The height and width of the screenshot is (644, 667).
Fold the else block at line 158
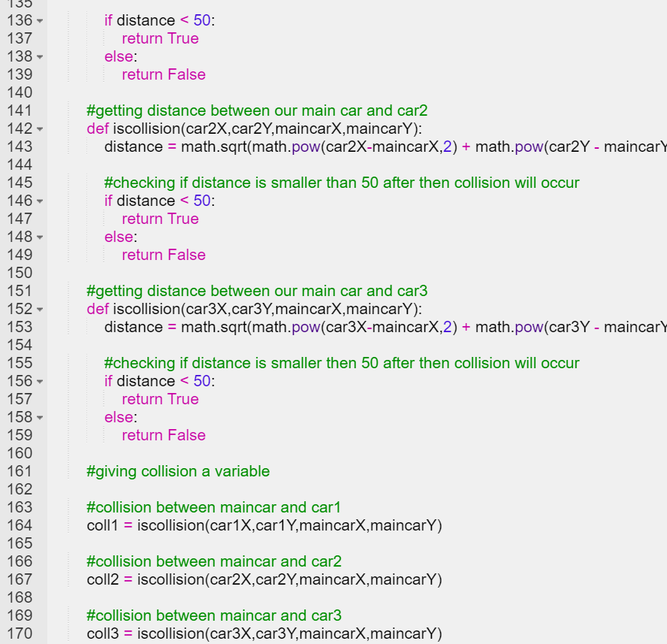pyautogui.click(x=39, y=418)
